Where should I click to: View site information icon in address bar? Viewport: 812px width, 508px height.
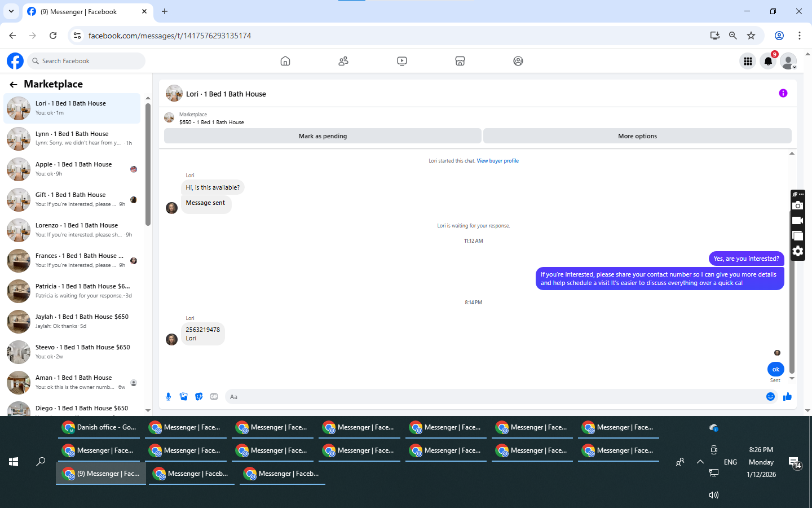click(x=77, y=36)
